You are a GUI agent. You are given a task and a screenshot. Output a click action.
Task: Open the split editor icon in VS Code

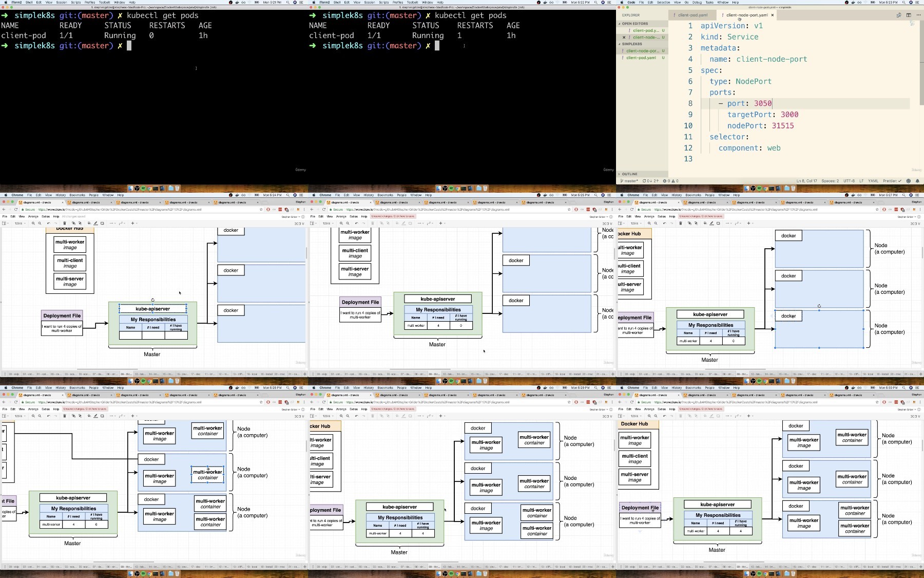tap(909, 15)
